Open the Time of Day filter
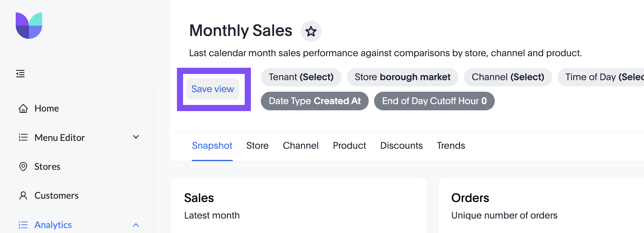 (x=601, y=77)
